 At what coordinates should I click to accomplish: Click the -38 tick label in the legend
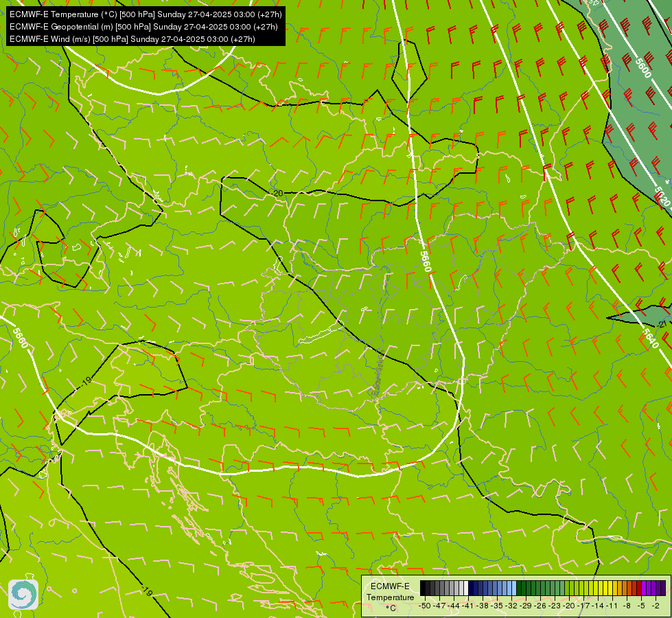(482, 606)
